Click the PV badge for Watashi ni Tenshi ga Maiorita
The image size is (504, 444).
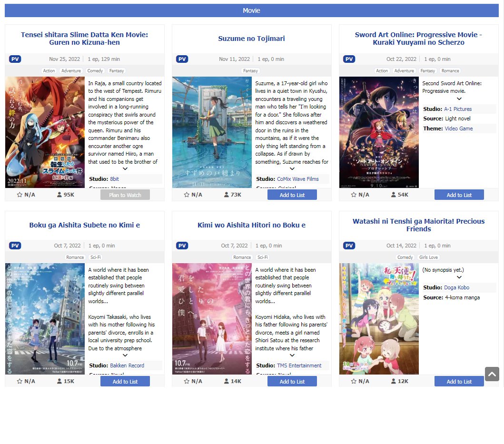349,246
